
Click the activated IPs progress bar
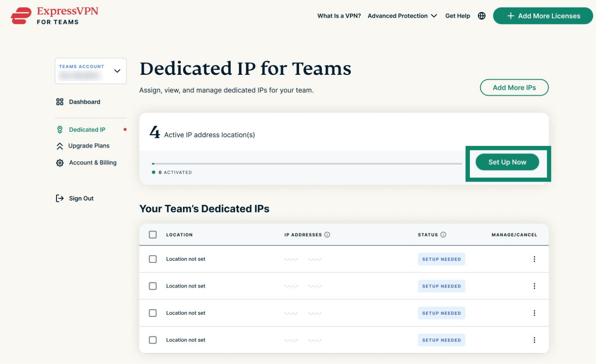coord(307,164)
